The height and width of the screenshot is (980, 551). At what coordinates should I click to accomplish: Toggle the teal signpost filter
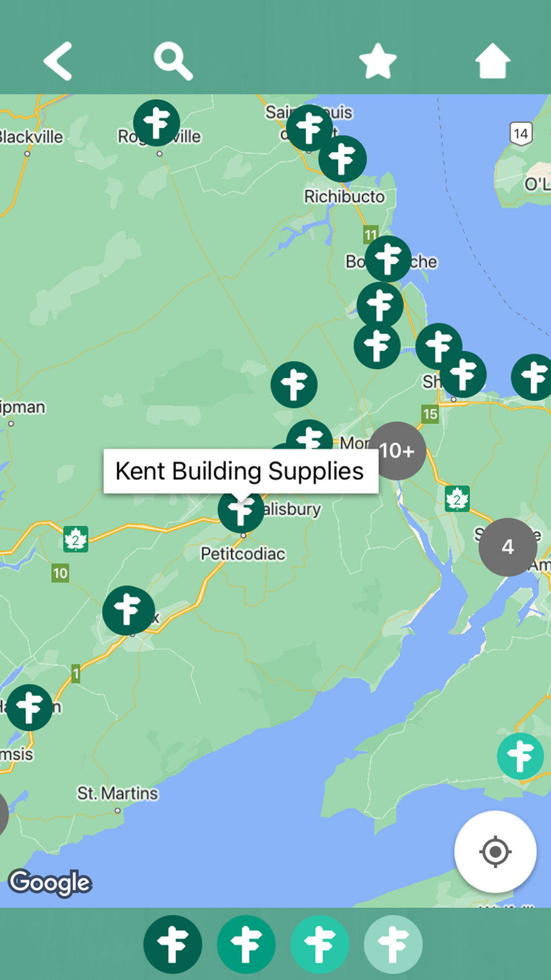tap(320, 944)
